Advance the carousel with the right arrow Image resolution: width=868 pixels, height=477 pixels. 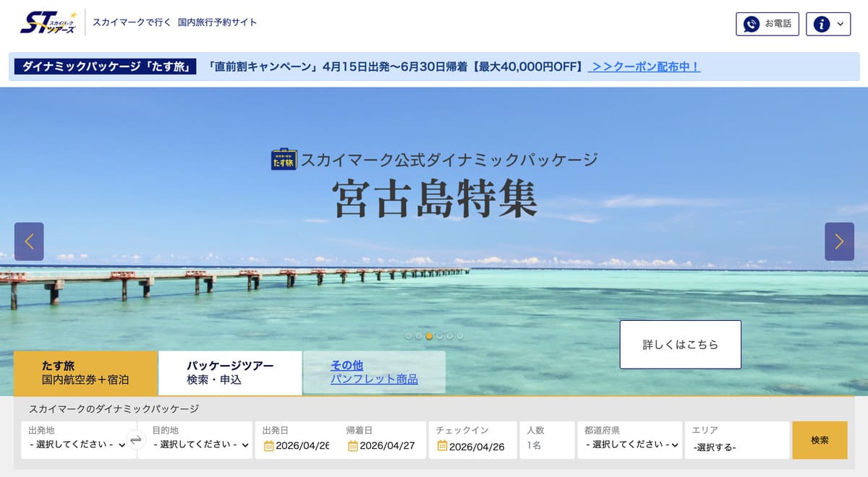point(839,241)
